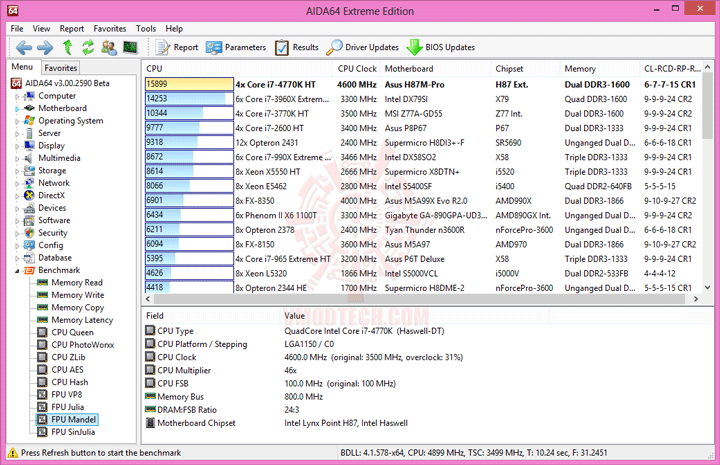Show benchmark Results
The image size is (720, 465).
tap(297, 47)
